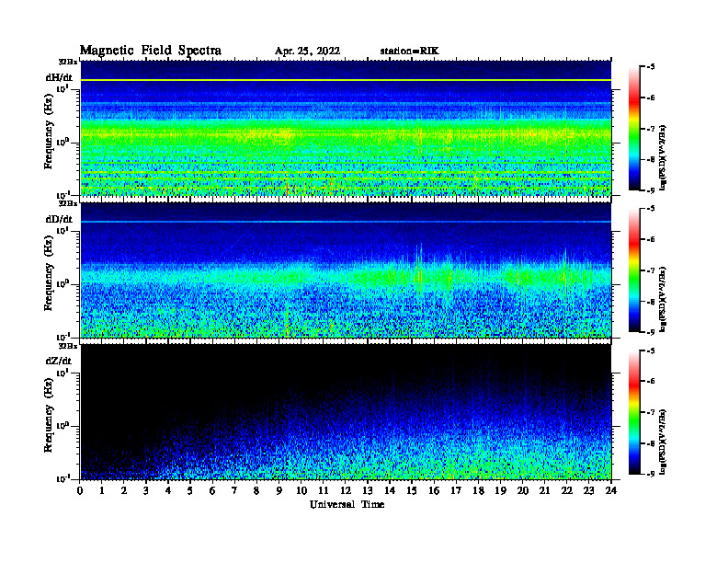Click the 32Hz label atop the dH/dt panel
The image size is (728, 563).
67,62
